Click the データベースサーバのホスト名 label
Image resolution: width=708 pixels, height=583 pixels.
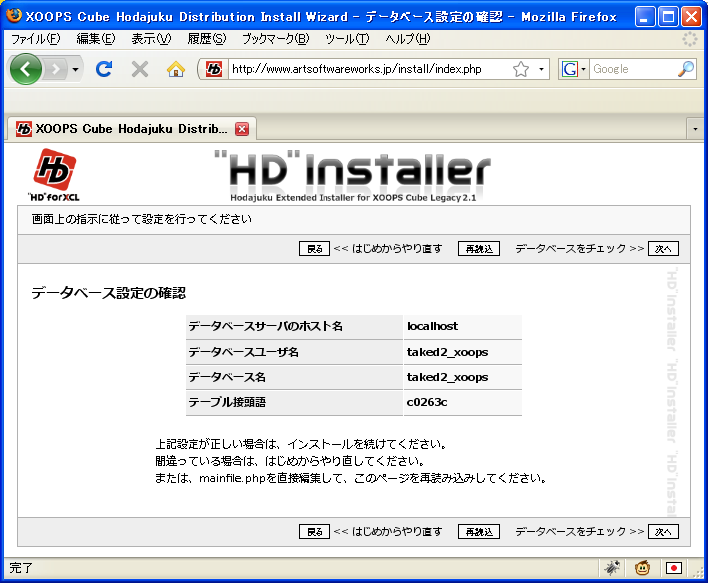click(x=266, y=326)
